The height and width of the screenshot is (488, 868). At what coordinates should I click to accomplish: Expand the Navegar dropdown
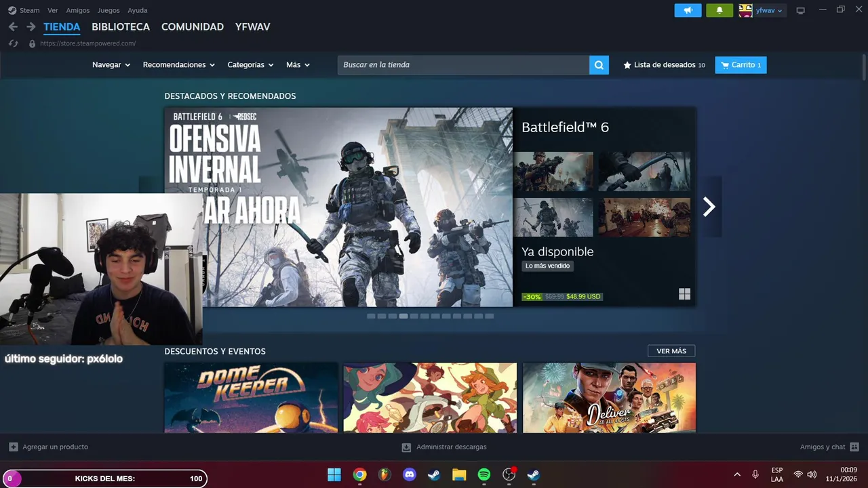pyautogui.click(x=111, y=65)
